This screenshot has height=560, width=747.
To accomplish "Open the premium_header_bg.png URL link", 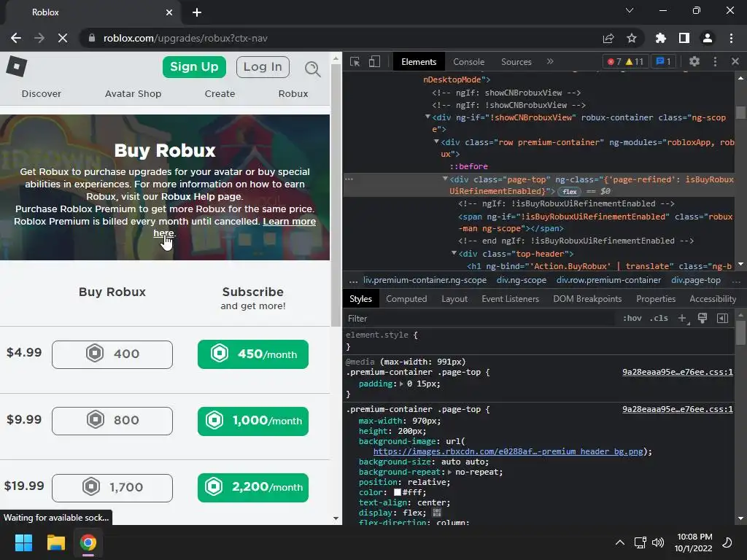I will 508,451.
